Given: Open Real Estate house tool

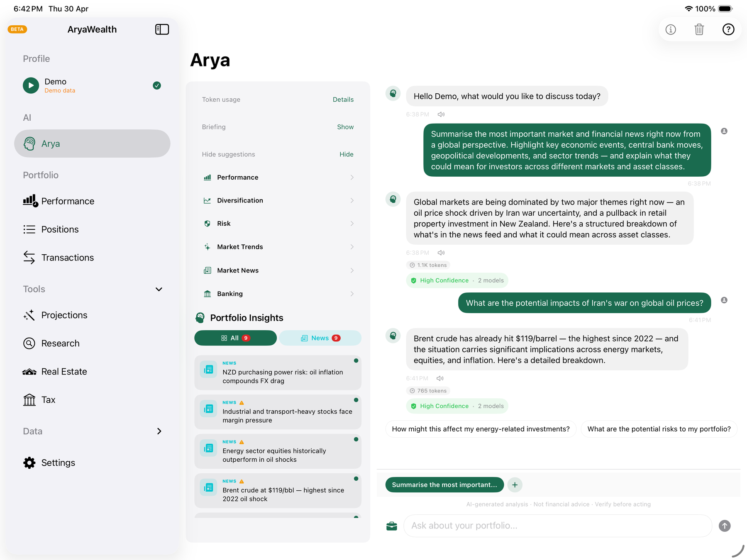Looking at the screenshot, I should pyautogui.click(x=92, y=372).
